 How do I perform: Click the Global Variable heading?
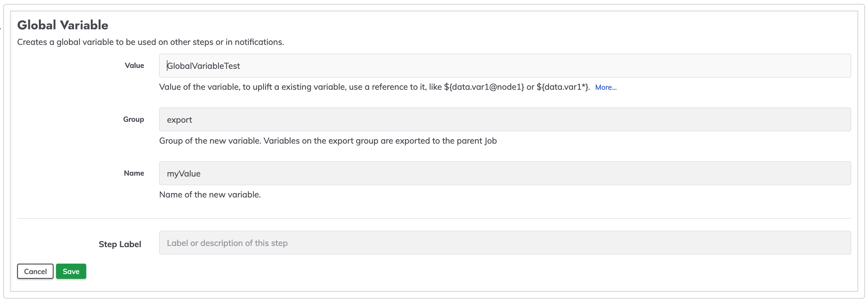point(63,25)
